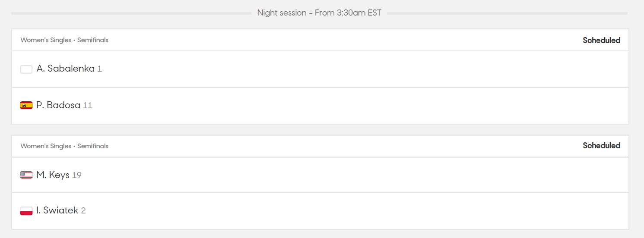Click the Spain flag next to P. Badosa
This screenshot has width=644, height=238.
pos(26,105)
